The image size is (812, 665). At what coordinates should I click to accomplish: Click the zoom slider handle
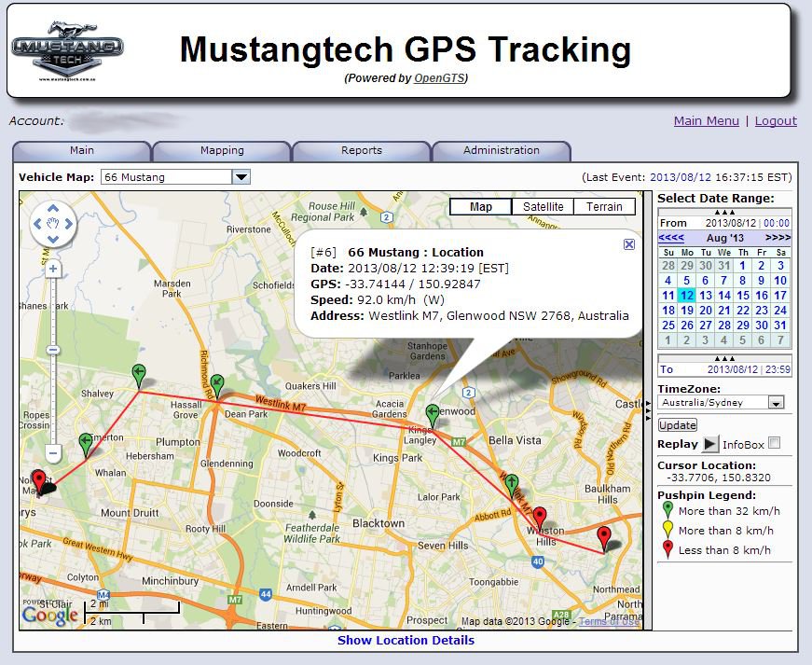click(53, 350)
